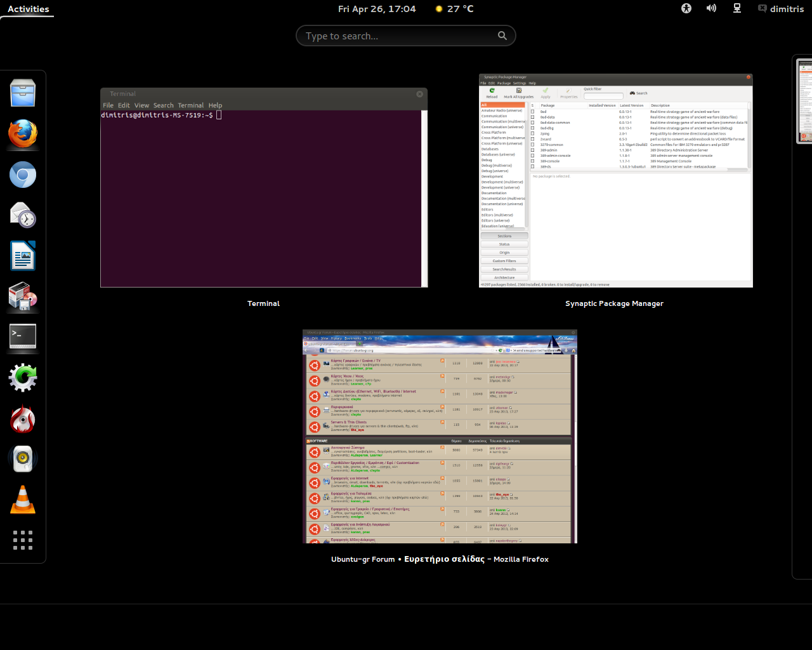Click Sections button in Synaptic window
This screenshot has width=812, height=650.
504,236
